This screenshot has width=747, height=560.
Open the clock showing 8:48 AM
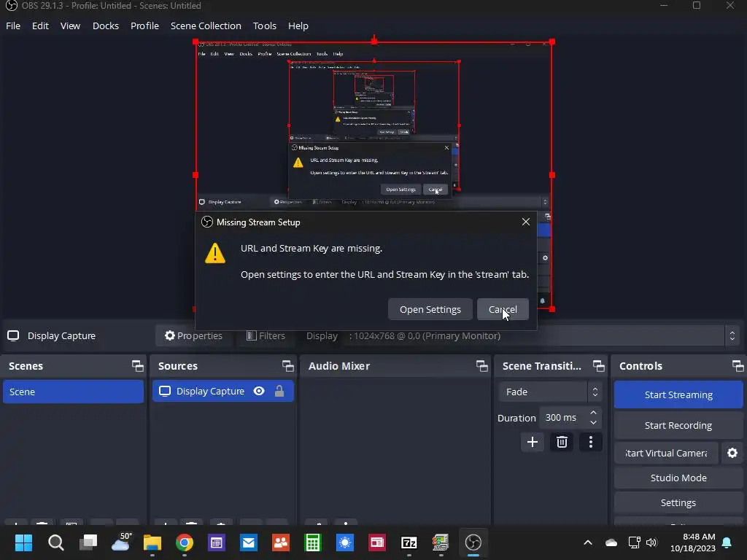coord(693,542)
